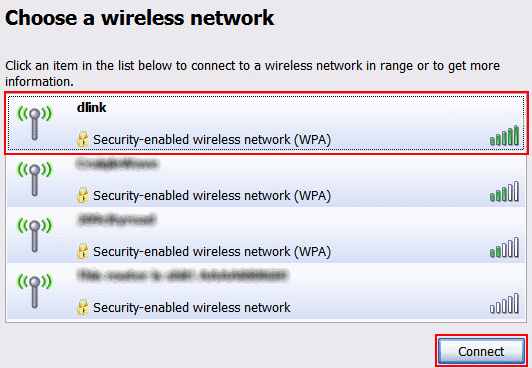The width and height of the screenshot is (532, 368).
Task: Click the second network's antenna icon
Action: pyautogui.click(x=34, y=179)
